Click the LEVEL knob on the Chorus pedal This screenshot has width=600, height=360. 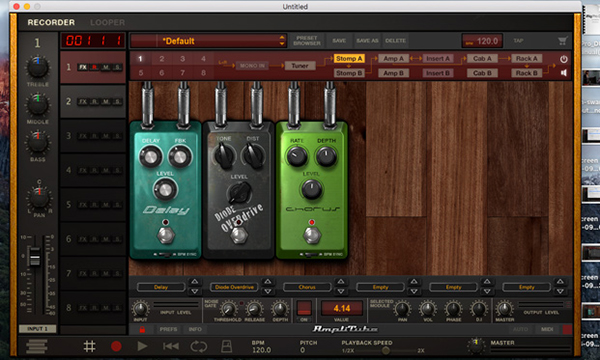coord(311,189)
